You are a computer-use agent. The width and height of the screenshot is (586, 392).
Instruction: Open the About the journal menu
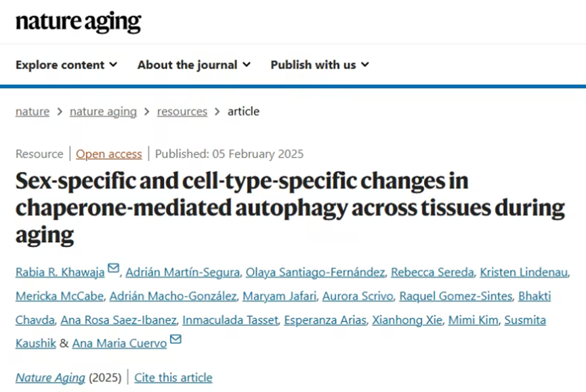(x=194, y=65)
